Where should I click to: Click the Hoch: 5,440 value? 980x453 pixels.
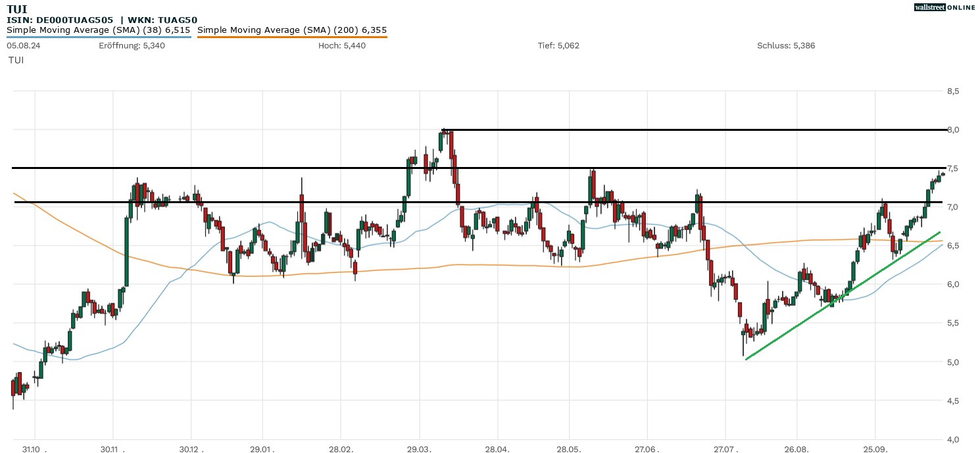pyautogui.click(x=341, y=45)
